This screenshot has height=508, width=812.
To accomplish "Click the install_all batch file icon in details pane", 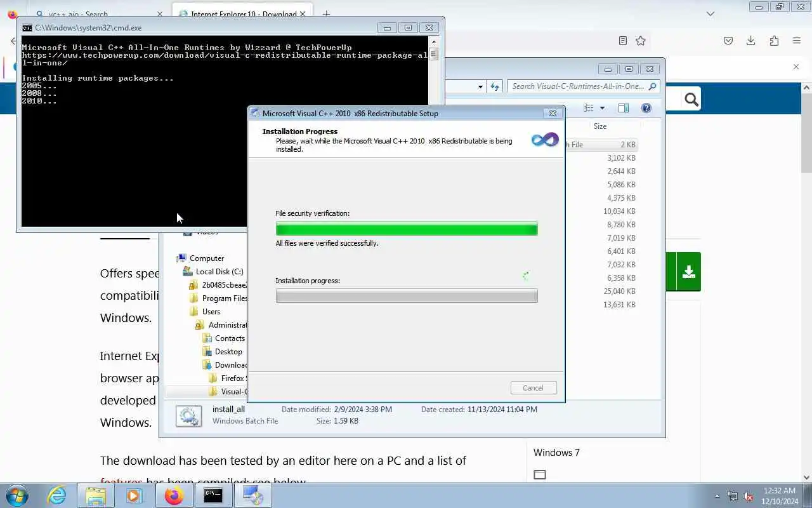I will (x=188, y=416).
